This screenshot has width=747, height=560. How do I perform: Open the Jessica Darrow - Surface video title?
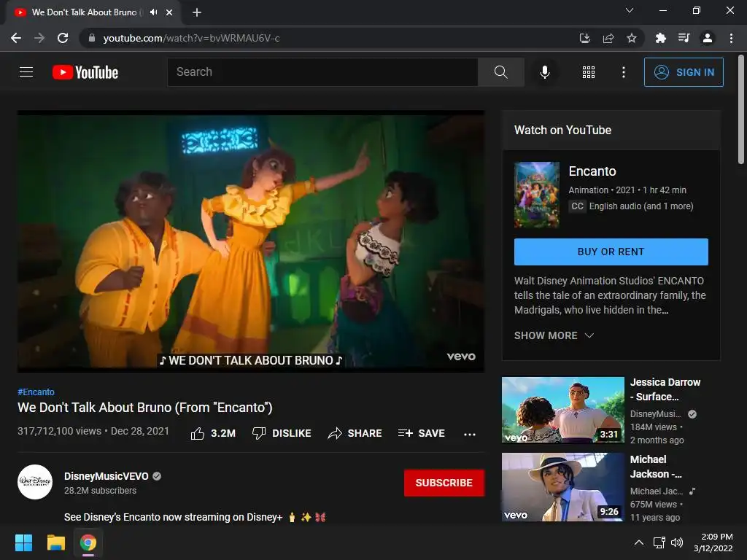[x=665, y=389]
